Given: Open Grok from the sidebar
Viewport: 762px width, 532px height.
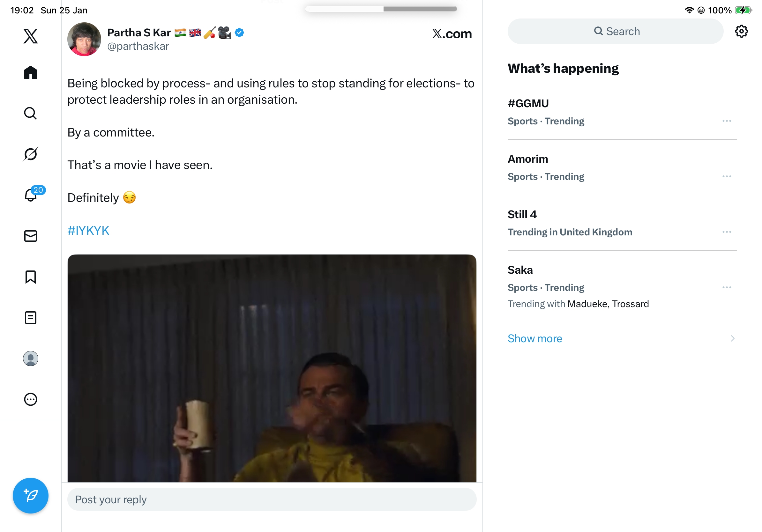Looking at the screenshot, I should pyautogui.click(x=31, y=154).
